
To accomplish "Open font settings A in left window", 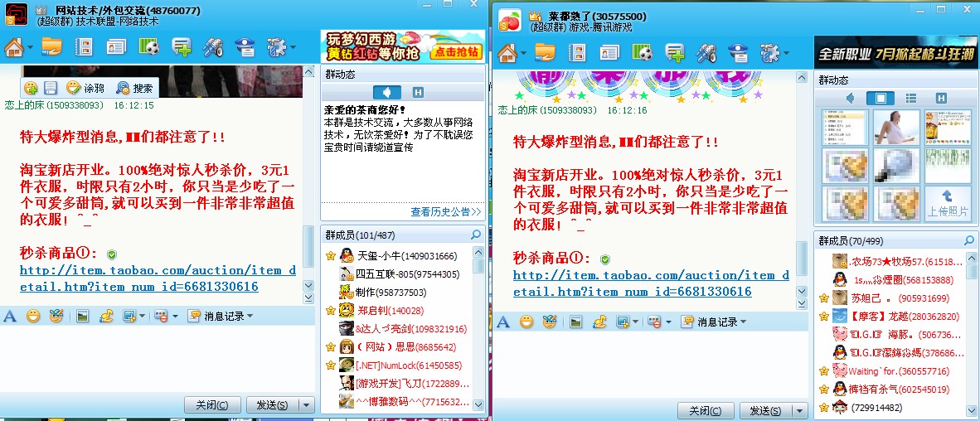I will [9, 316].
